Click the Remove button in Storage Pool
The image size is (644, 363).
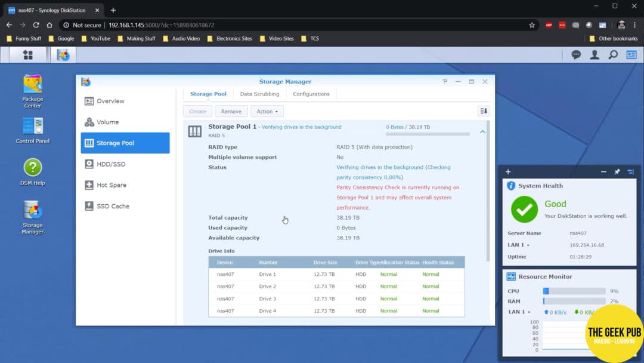231,111
